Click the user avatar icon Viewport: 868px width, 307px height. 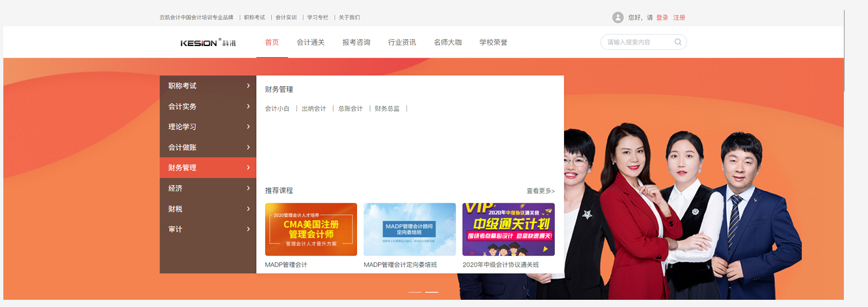tap(618, 18)
